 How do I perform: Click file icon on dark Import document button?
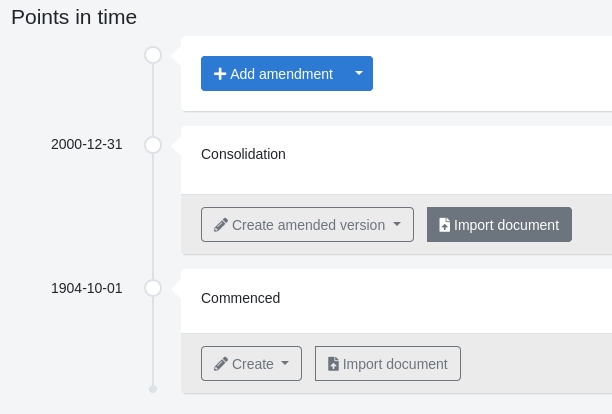(x=444, y=225)
